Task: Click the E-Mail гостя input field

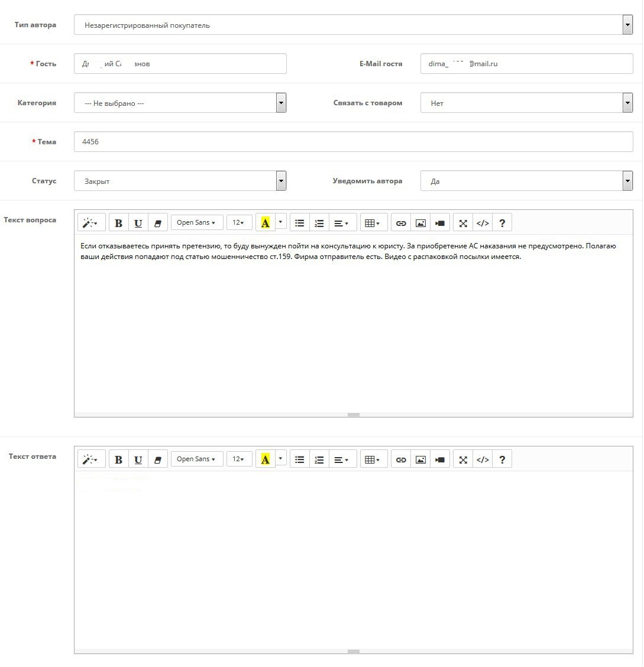Action: pyautogui.click(x=526, y=64)
